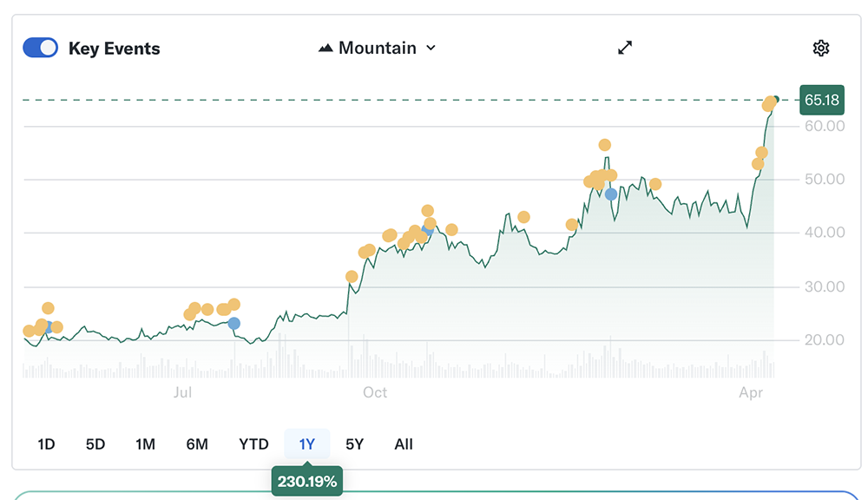
Task: Click the 65.18 current price label
Action: [821, 100]
